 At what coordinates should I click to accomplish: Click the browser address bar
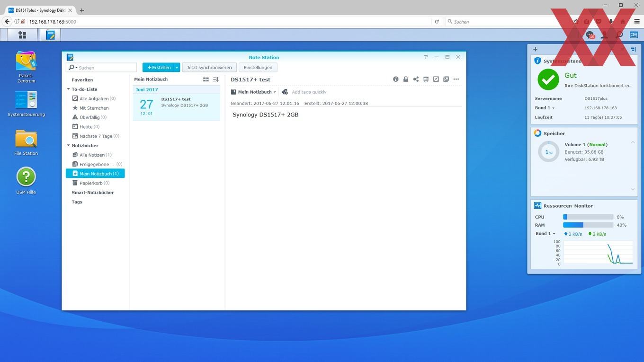pyautogui.click(x=230, y=21)
